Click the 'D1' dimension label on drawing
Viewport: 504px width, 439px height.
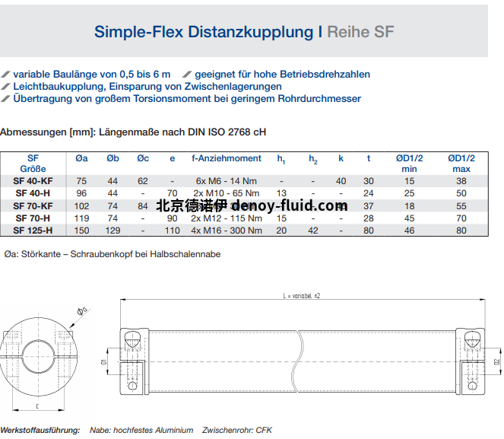[x=103, y=362]
